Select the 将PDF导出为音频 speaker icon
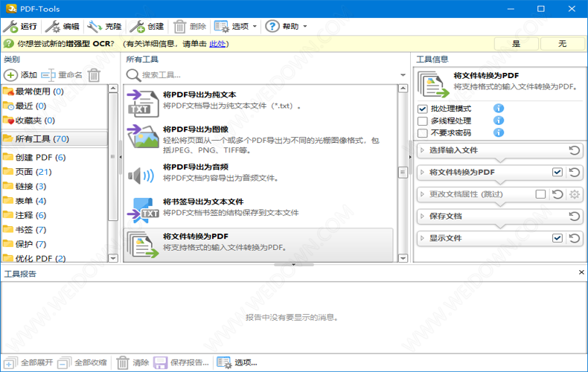Viewport: 588px width, 372px height. pyautogui.click(x=141, y=176)
